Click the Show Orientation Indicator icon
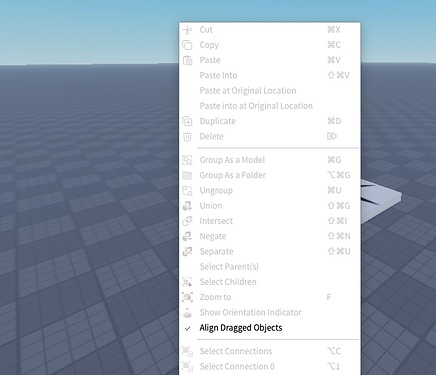The height and width of the screenshot is (375, 436). 187,312
